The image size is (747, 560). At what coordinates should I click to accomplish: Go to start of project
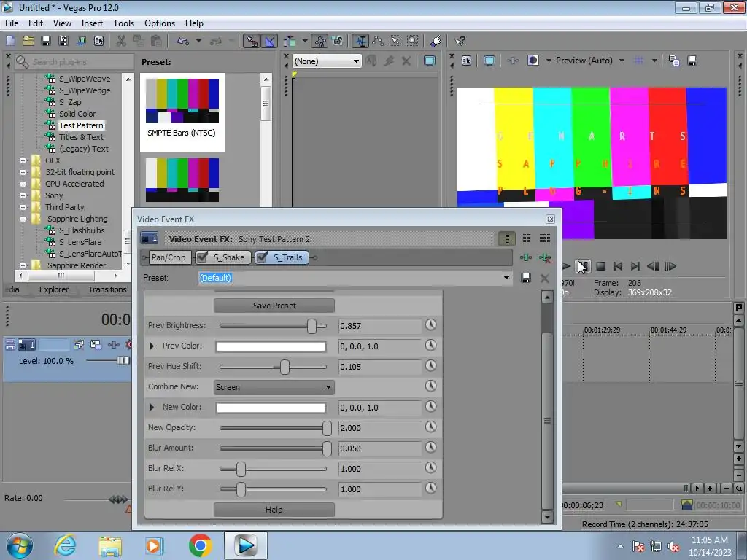pos(618,266)
